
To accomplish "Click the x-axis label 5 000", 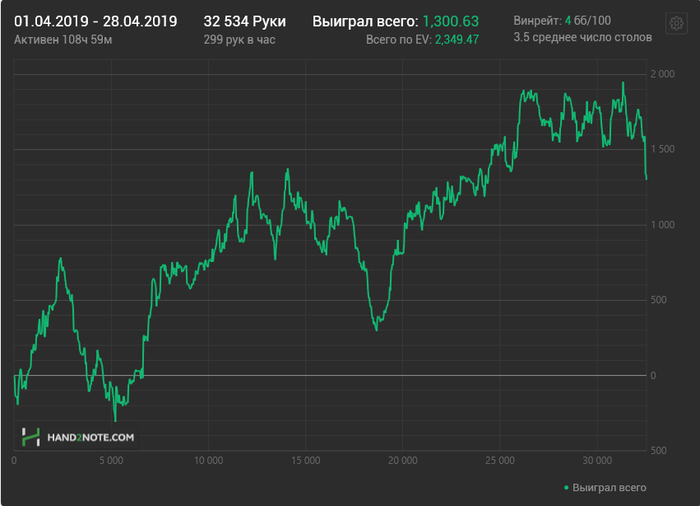I will pos(111,460).
